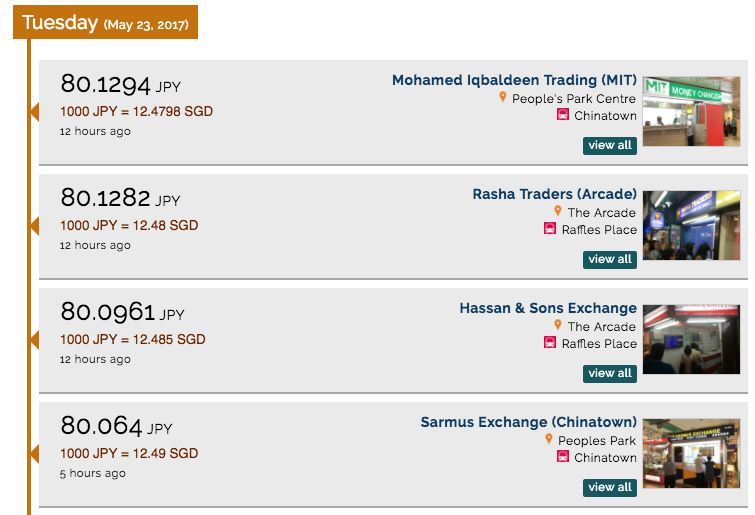The height and width of the screenshot is (515, 755).
Task: Open Rasha Traders (Arcade) changer page
Action: point(554,194)
